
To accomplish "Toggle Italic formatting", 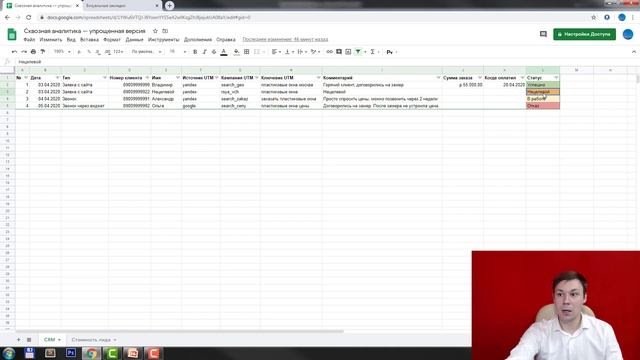I will (204, 52).
